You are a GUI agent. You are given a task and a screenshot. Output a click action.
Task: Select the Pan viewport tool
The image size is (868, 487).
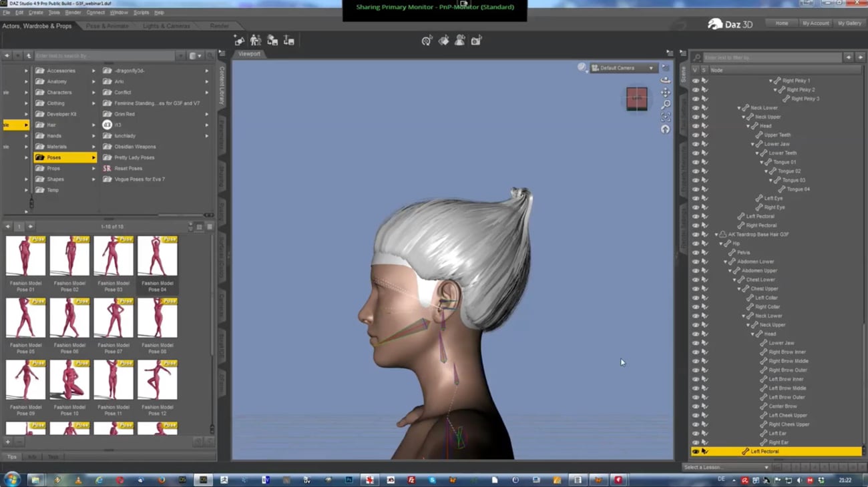[665, 92]
